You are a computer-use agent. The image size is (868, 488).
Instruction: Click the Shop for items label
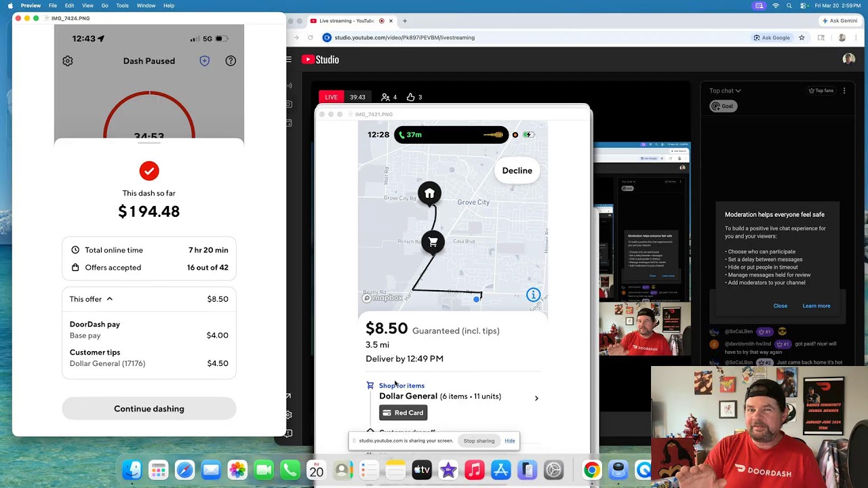[401, 386]
